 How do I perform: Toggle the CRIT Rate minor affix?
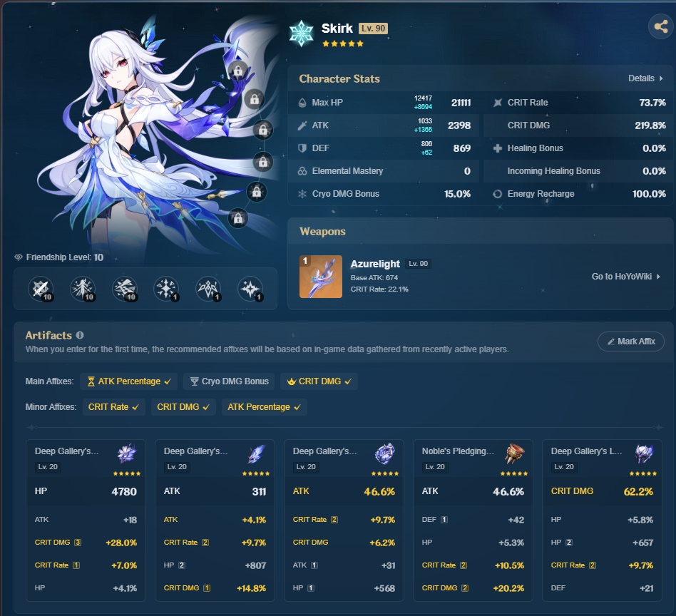pos(114,407)
